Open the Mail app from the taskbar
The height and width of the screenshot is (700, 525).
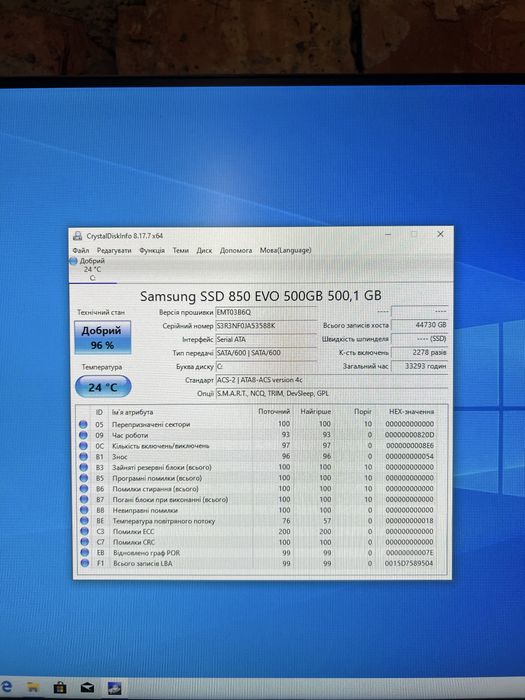pyautogui.click(x=87, y=688)
